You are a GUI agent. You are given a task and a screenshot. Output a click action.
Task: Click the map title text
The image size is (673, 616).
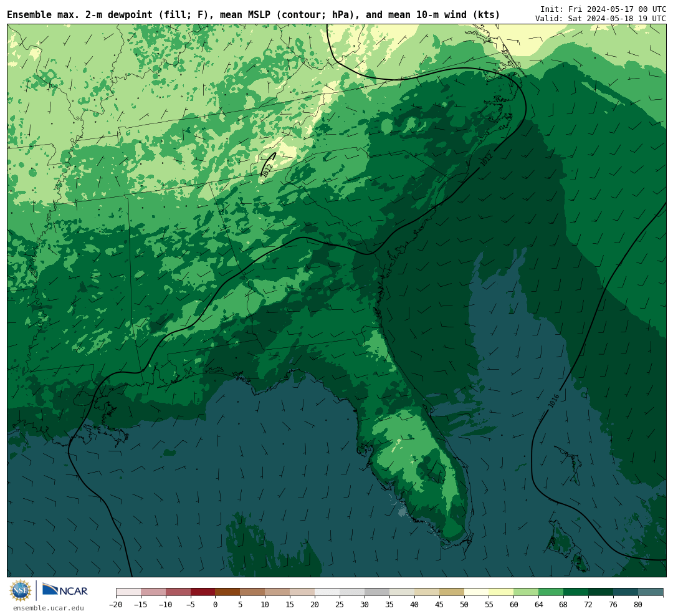(x=253, y=14)
